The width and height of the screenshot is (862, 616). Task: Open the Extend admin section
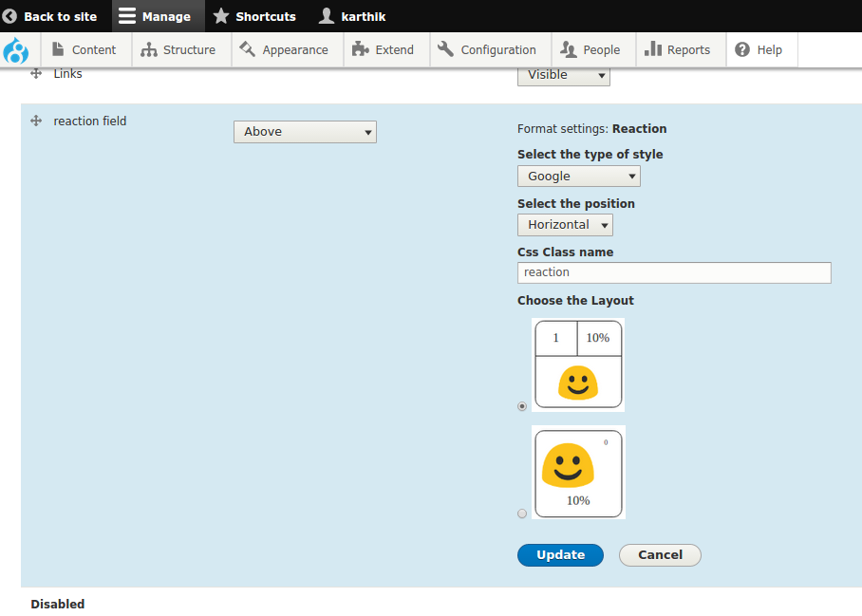pos(386,49)
